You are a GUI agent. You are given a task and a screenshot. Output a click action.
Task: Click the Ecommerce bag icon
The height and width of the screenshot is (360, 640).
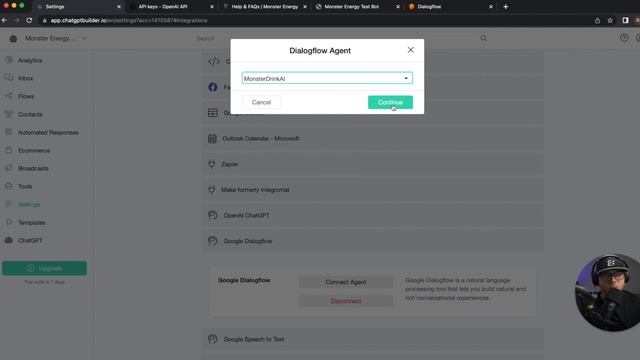tap(9, 150)
